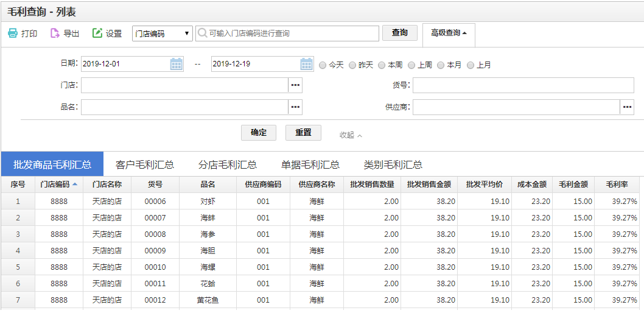Select the 昨天 radio button

click(352, 65)
